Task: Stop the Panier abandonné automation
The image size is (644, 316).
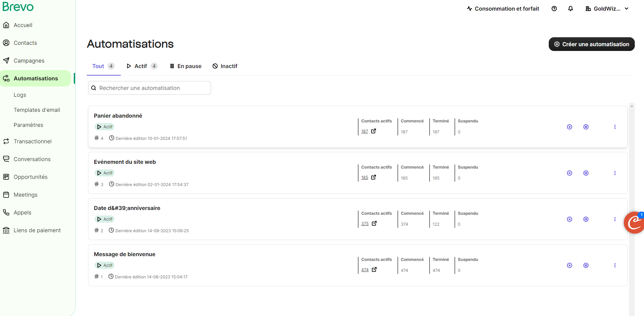Action: (586, 127)
